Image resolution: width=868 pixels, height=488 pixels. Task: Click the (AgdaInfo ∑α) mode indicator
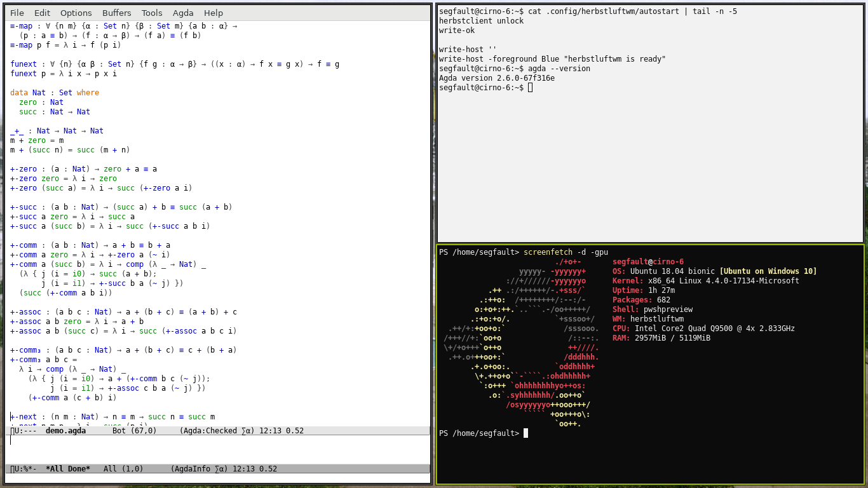pyautogui.click(x=199, y=469)
